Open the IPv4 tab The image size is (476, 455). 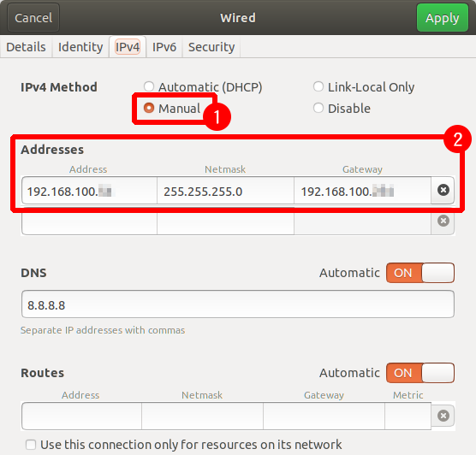coord(128,47)
